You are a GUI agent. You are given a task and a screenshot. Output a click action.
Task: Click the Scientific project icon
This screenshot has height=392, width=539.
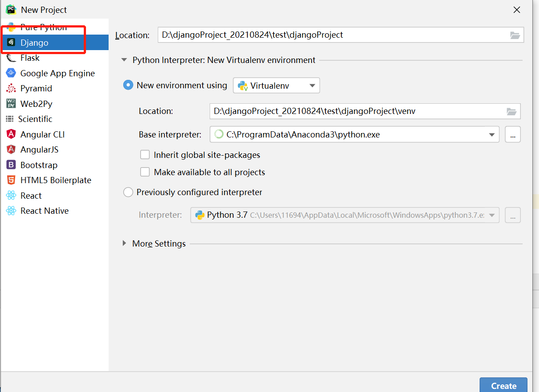point(9,119)
